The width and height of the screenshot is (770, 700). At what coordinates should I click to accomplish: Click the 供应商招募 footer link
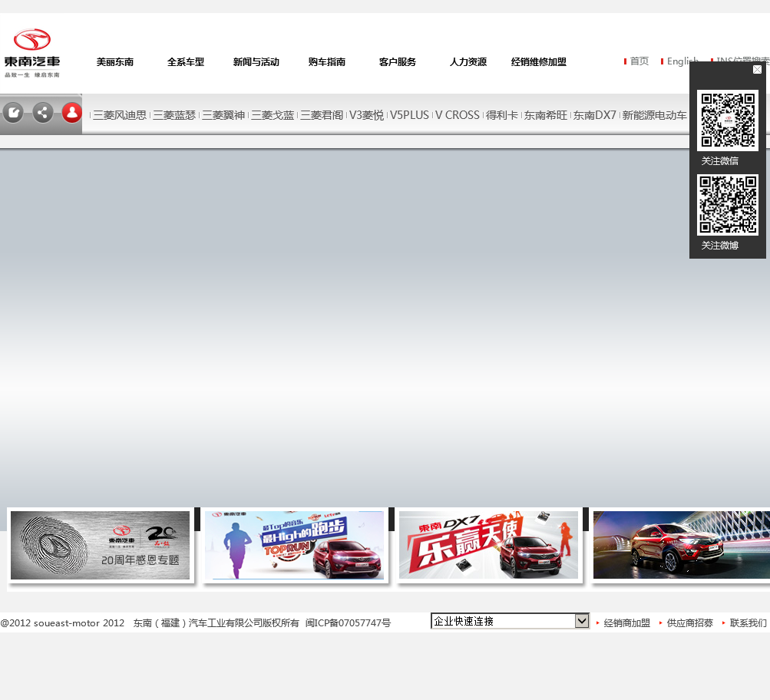click(689, 623)
